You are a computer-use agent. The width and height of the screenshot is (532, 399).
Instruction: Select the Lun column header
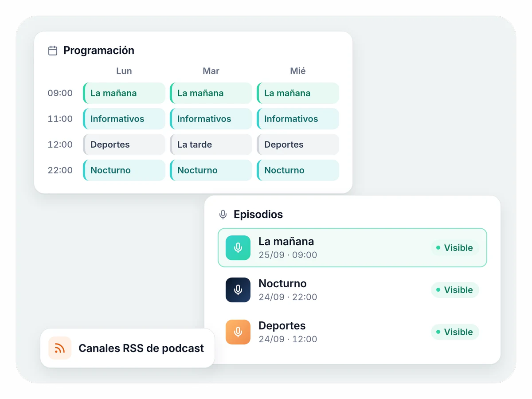tap(124, 71)
